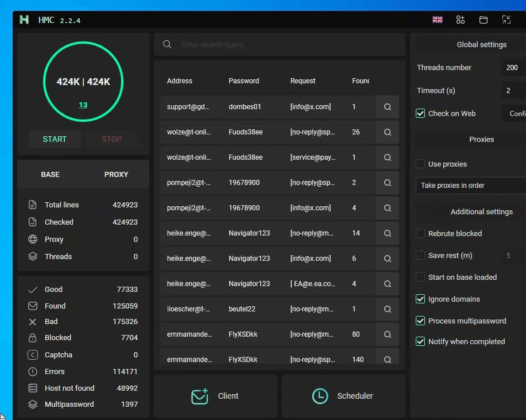The width and height of the screenshot is (526, 420).
Task: Click the add modules grid icon
Action: point(461,20)
